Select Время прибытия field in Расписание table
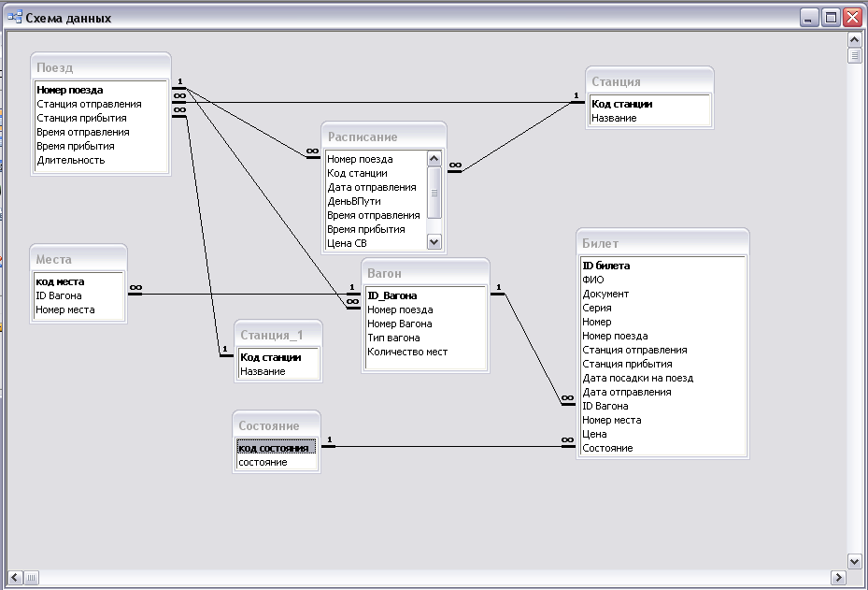The image size is (868, 590). coord(377,229)
